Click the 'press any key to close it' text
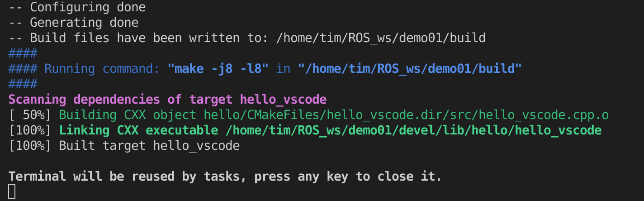This screenshot has width=644, height=201. coord(348,176)
